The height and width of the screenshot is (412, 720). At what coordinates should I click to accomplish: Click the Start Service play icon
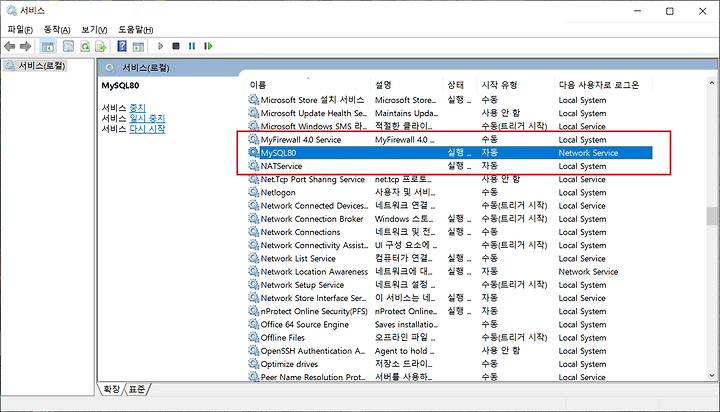160,46
